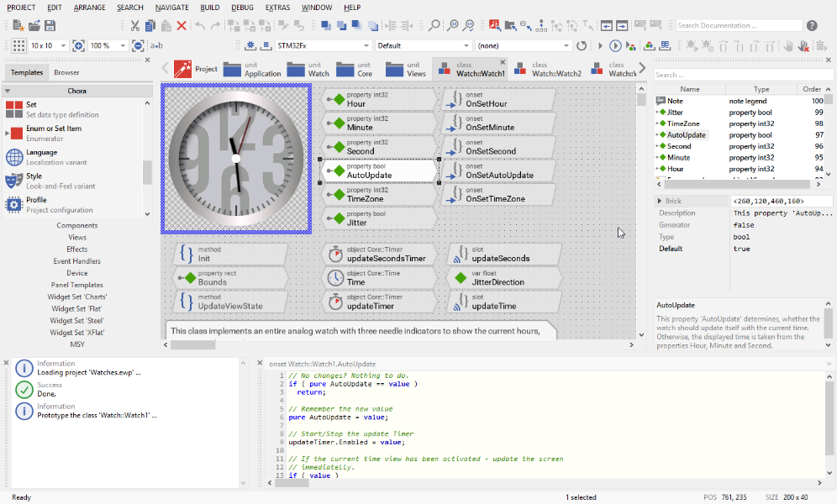Select the TimeZone member in the list
This screenshot has width=837, height=504.
point(683,123)
